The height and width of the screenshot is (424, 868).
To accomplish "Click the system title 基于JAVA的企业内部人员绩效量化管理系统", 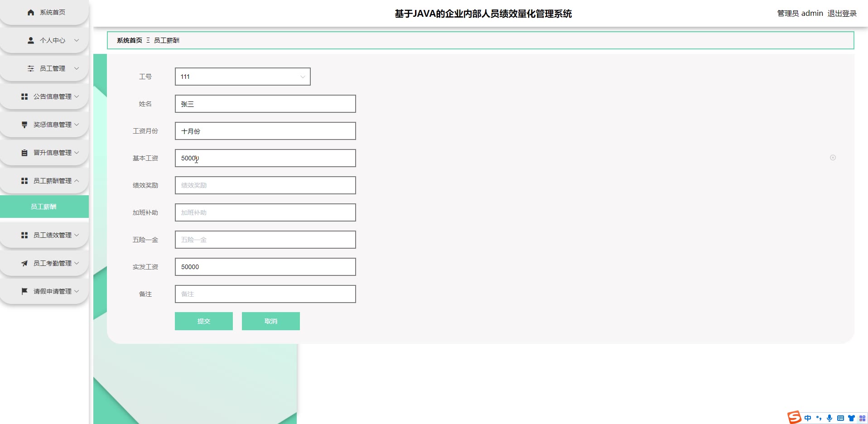I will [483, 14].
